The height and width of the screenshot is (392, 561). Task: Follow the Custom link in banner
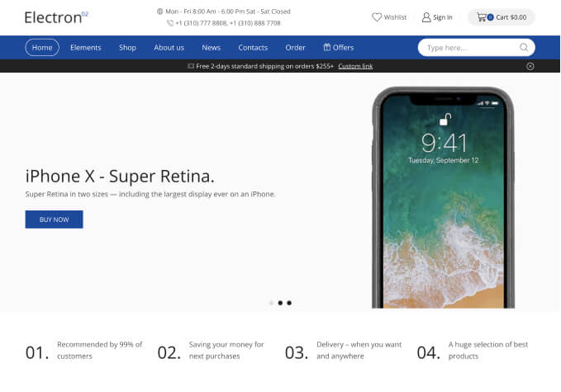click(x=355, y=66)
